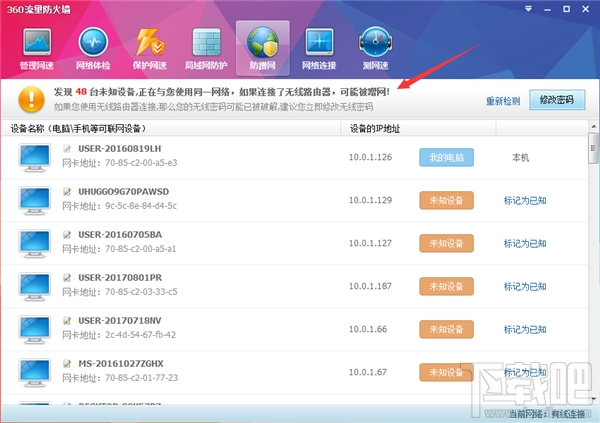Click the 我的电脑 button for 10.0.1.126
Viewport: 600px width, 423px height.
(x=447, y=157)
